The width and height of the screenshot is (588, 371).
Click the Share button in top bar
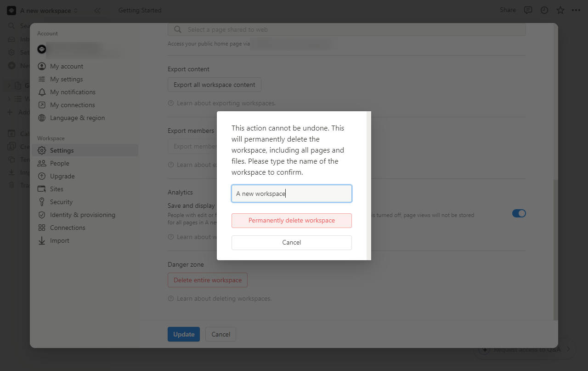(x=508, y=10)
